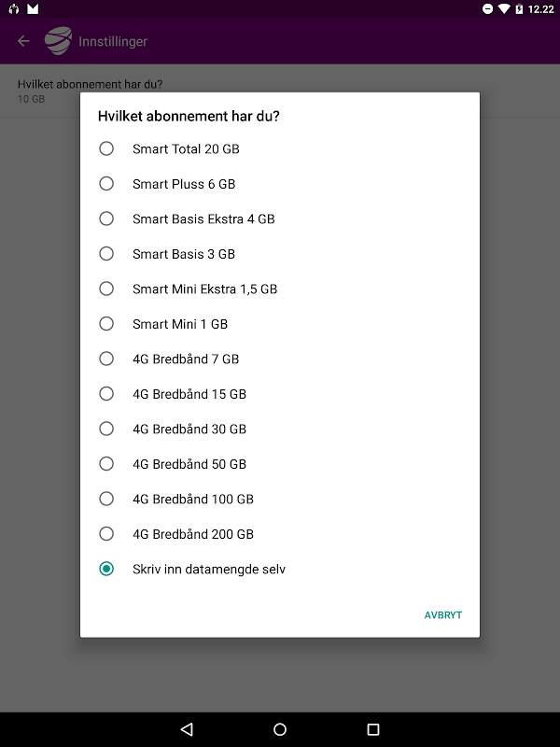Select 4G Bredbånd 7 GB option
The height and width of the screenshot is (747, 560).
[x=106, y=359]
